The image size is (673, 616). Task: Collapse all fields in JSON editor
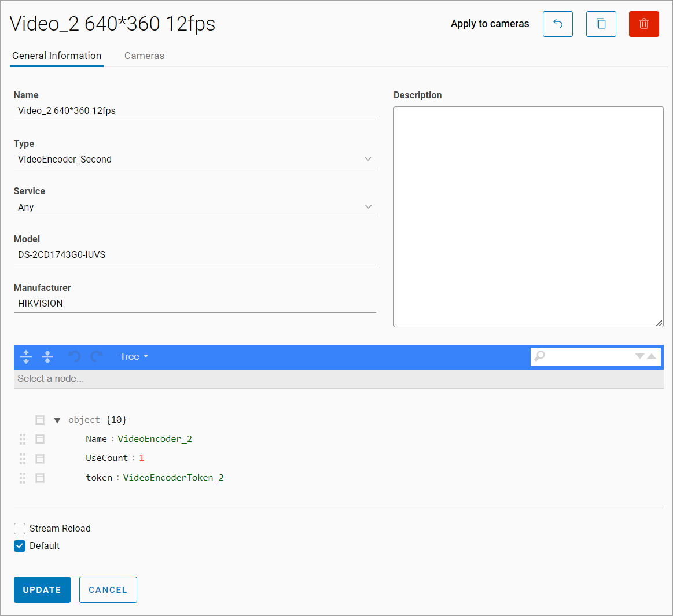(x=47, y=357)
